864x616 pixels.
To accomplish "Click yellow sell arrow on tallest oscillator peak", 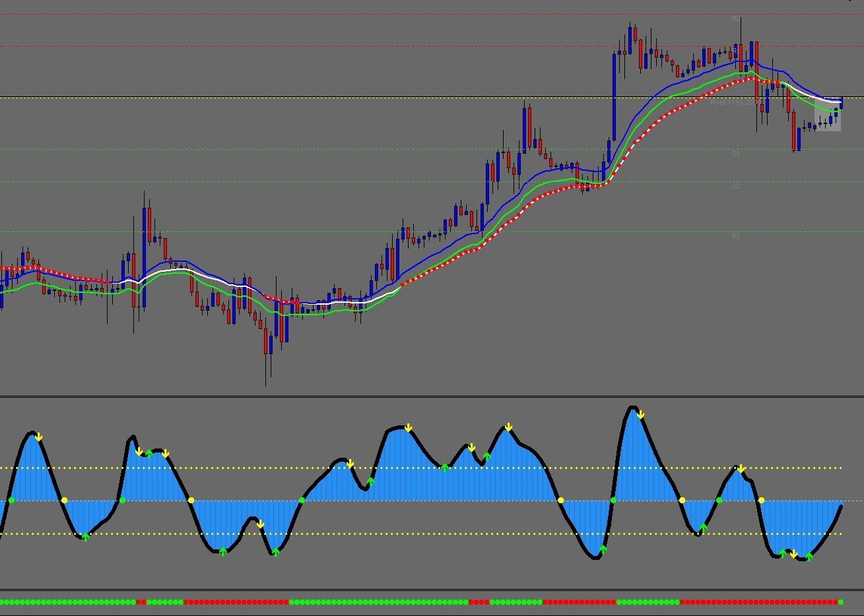I will [641, 415].
